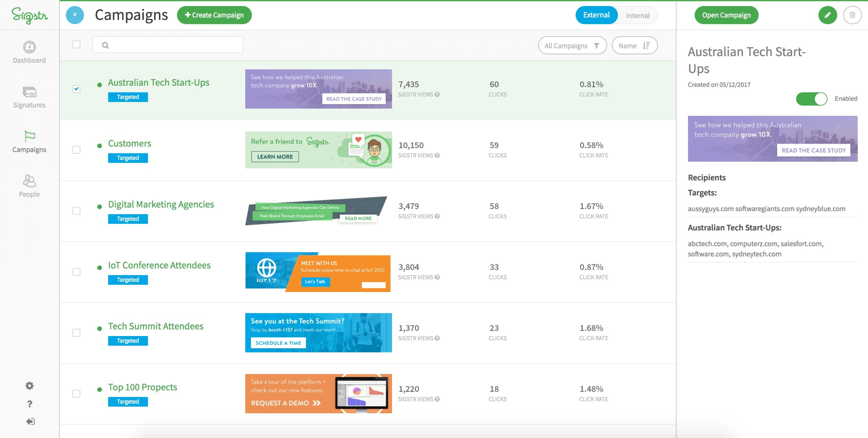Open the Customers campaign link
The width and height of the screenshot is (868, 438).
coord(130,144)
